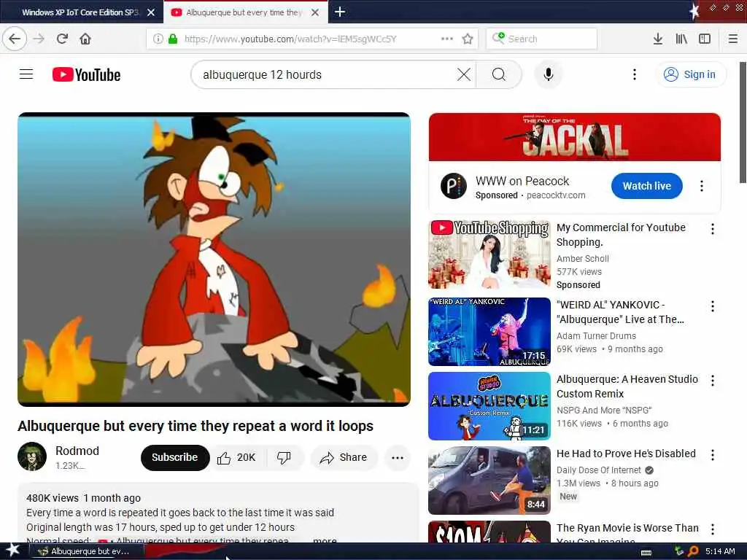This screenshot has width=747, height=560.
Task: Open the Firefox downloads panel
Action: coord(658,39)
